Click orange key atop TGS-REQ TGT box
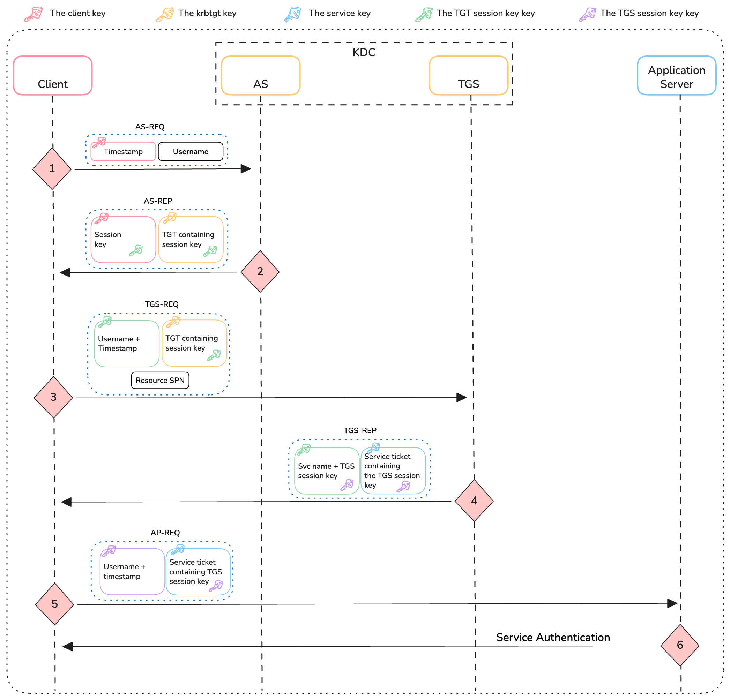Image resolution: width=730 pixels, height=700 pixels. pyautogui.click(x=173, y=321)
